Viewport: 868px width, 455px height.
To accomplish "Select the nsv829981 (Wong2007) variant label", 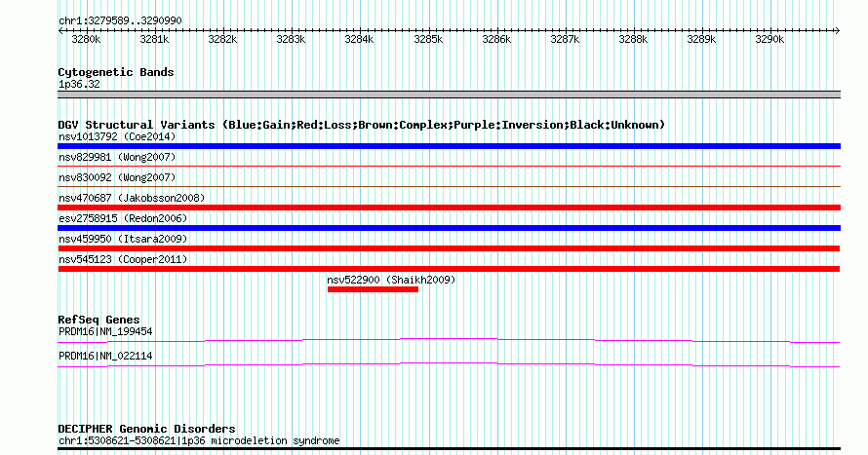I will coord(117,157).
